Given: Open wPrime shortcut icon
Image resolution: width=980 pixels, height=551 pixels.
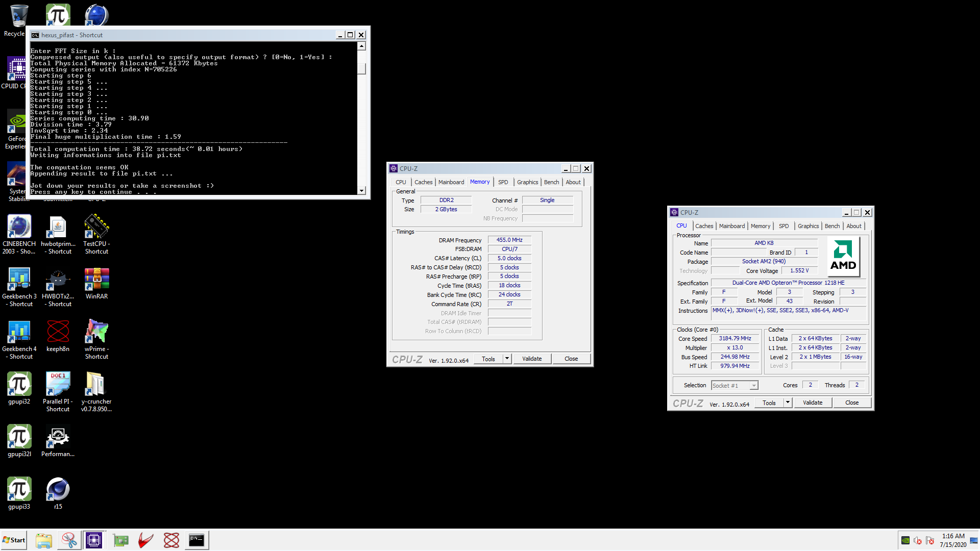Looking at the screenshot, I should pyautogui.click(x=96, y=339).
